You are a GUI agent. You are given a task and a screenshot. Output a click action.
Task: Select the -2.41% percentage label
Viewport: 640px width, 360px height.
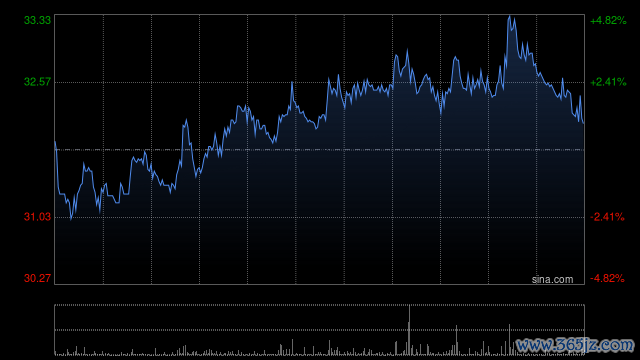point(607,217)
